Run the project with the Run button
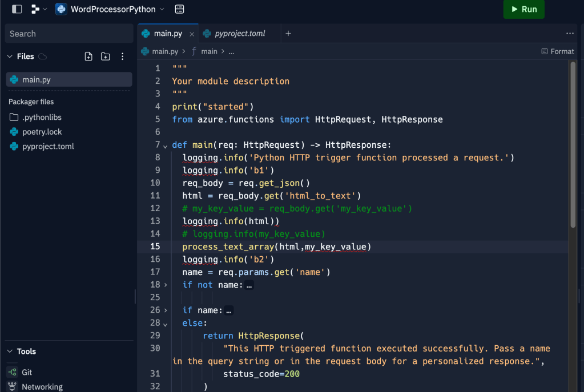Image resolution: width=584 pixels, height=392 pixels. click(523, 9)
